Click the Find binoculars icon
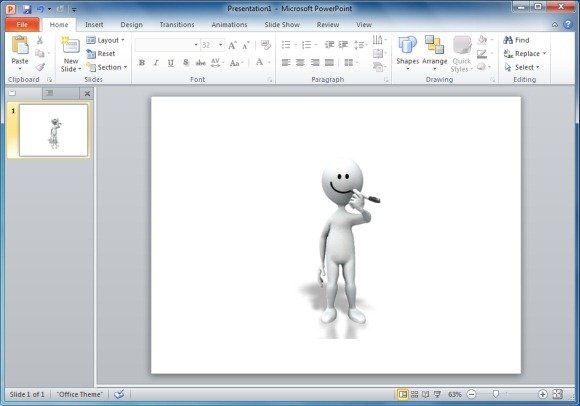Image resolution: width=580 pixels, height=406 pixels. 508,40
